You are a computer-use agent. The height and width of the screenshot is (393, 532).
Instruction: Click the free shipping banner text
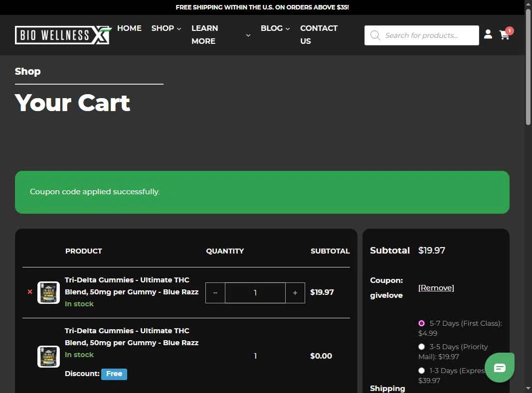coord(262,7)
